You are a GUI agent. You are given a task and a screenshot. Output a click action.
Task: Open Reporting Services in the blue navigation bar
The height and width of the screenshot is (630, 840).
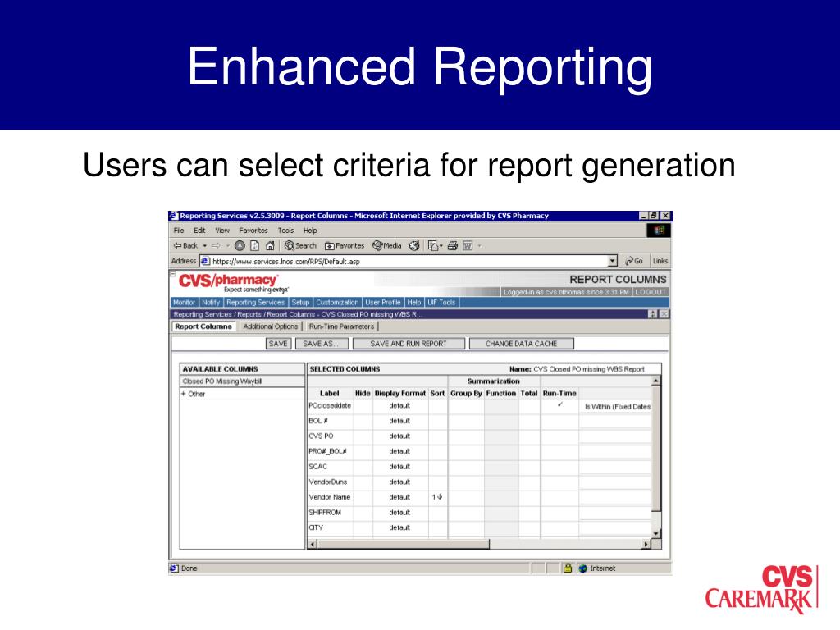coord(256,302)
